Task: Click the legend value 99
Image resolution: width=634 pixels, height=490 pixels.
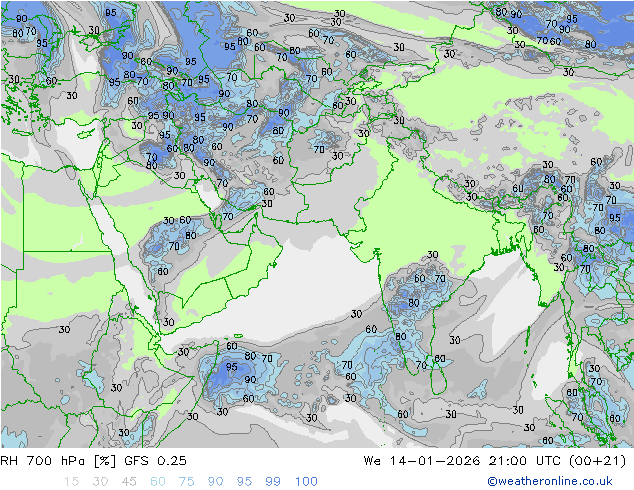Action: tap(273, 481)
